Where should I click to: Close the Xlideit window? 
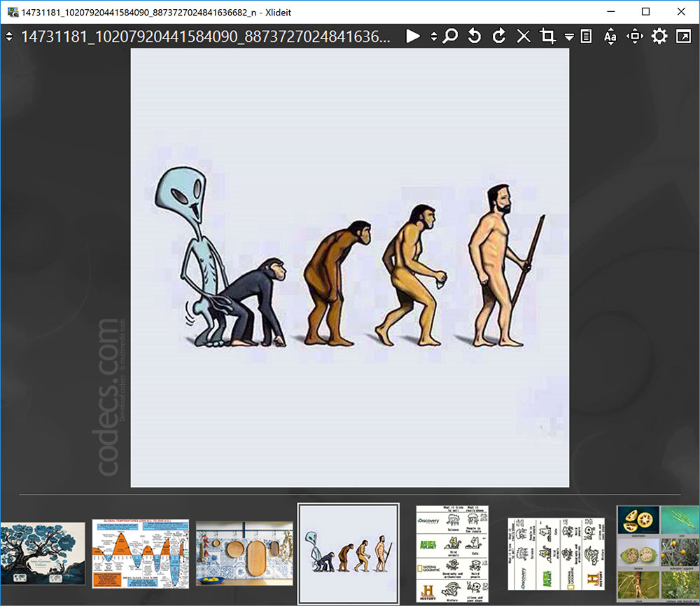tap(681, 12)
